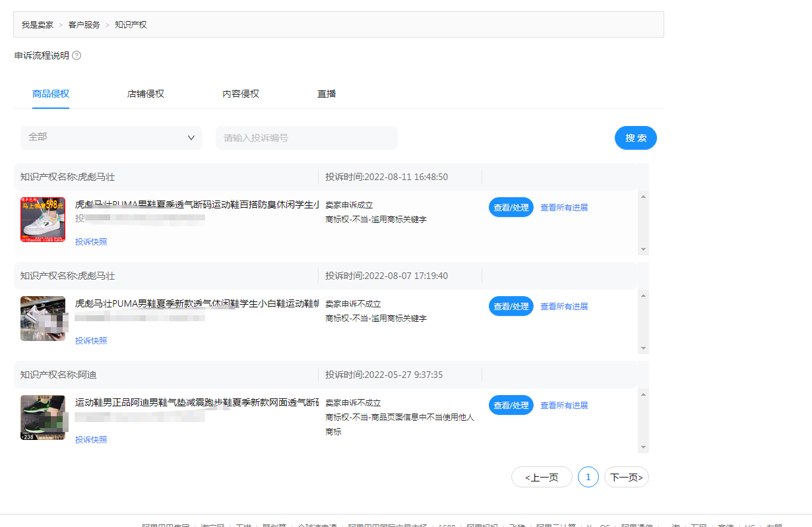Click scroll-up arrow in second complaint row

tap(644, 294)
